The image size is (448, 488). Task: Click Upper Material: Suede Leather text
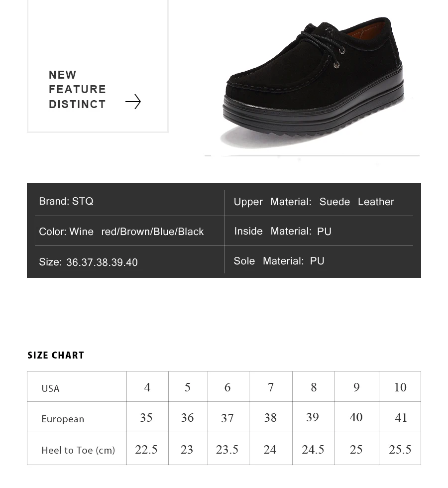[x=314, y=202]
